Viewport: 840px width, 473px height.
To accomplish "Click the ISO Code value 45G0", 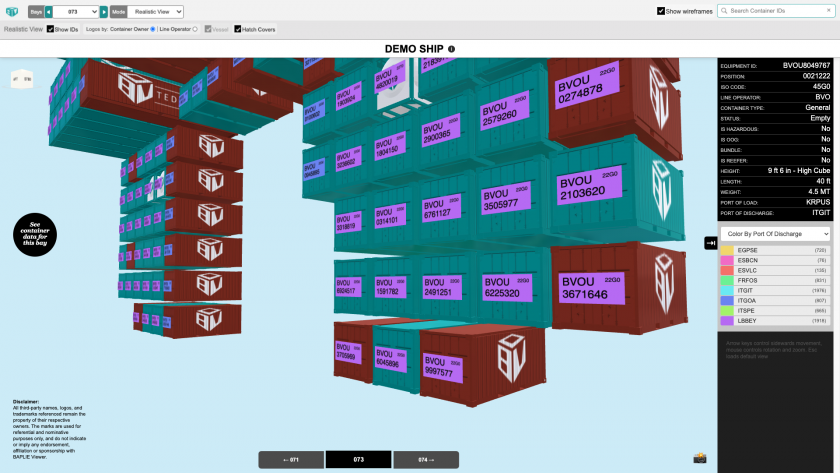I will click(821, 86).
